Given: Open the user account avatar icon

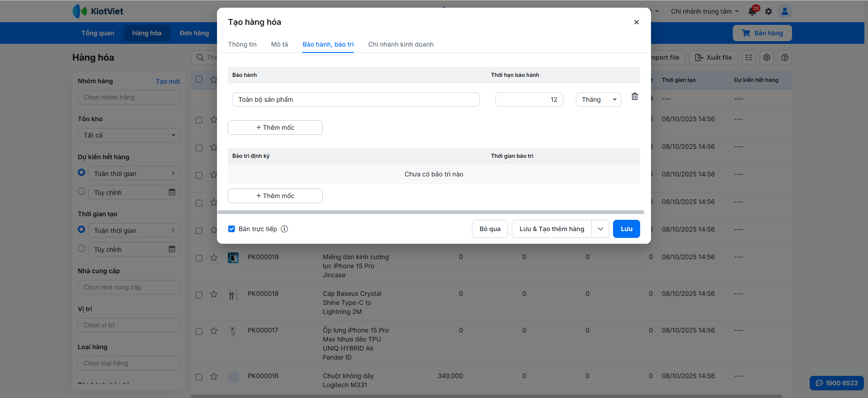Looking at the screenshot, I should tap(785, 11).
